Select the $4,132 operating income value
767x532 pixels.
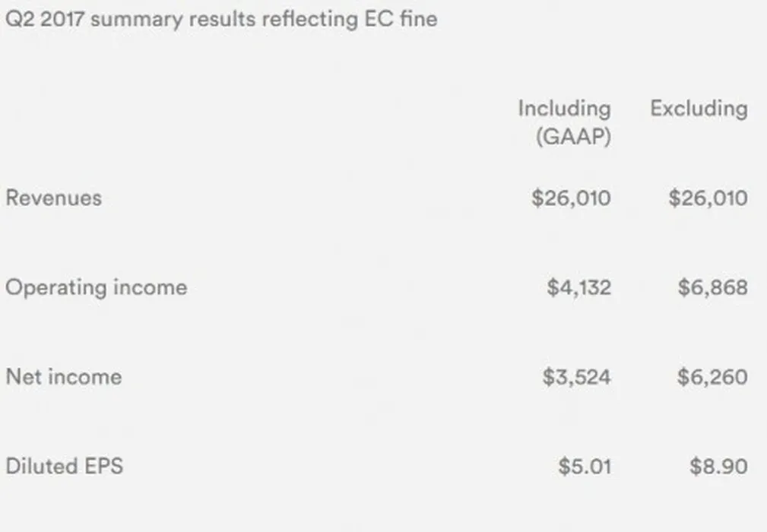tap(578, 288)
